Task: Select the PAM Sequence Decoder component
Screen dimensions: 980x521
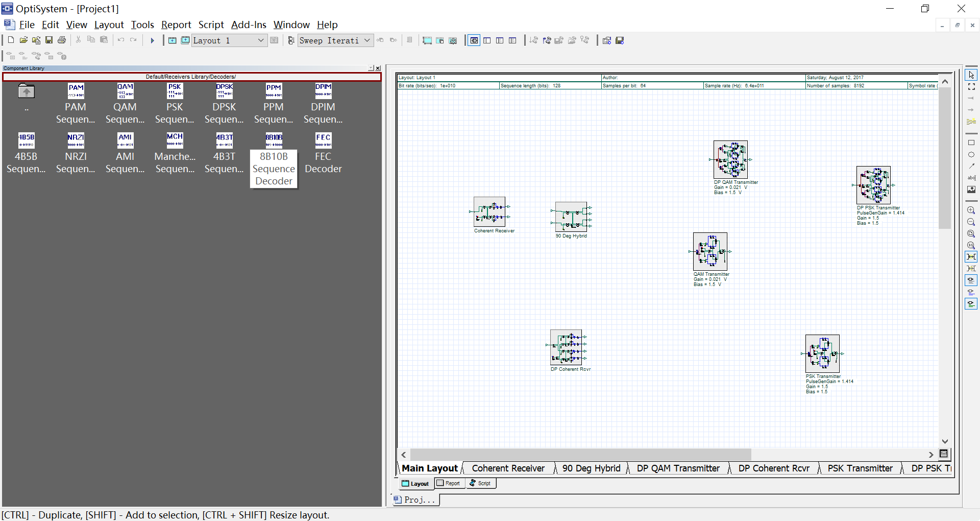Action: [x=76, y=104]
